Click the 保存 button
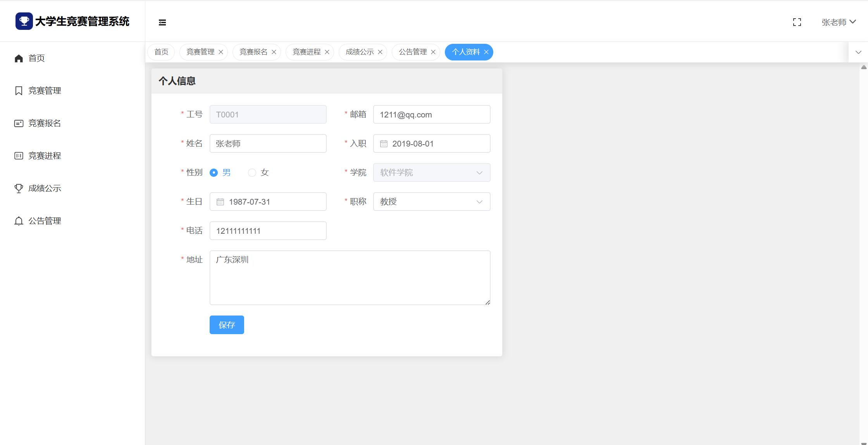 [227, 325]
